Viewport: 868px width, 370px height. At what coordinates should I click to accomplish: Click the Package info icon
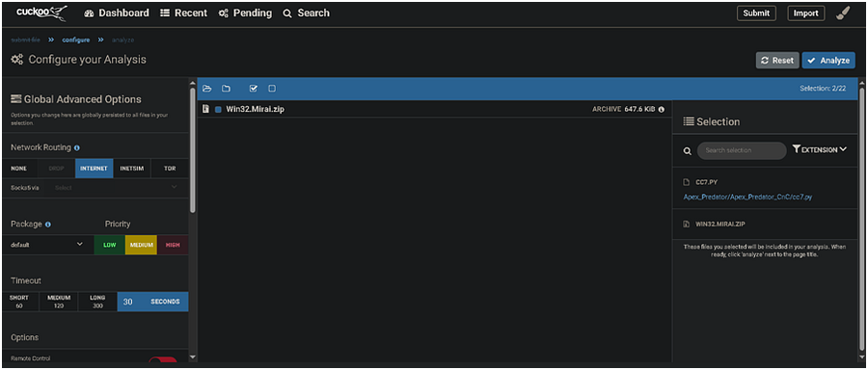point(47,225)
